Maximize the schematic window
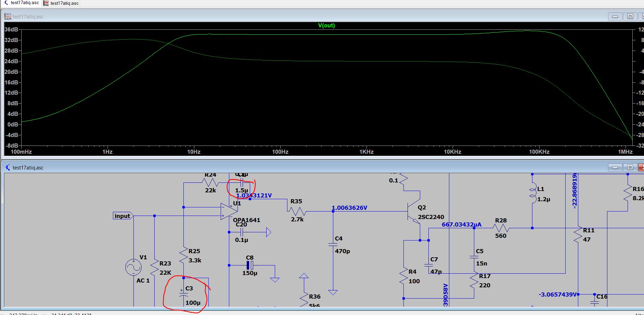644x315 pixels. [x=630, y=167]
